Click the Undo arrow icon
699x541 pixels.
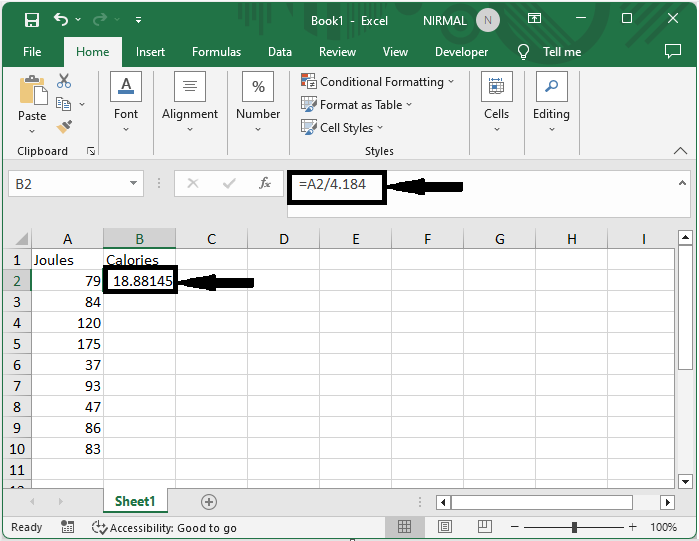61,19
